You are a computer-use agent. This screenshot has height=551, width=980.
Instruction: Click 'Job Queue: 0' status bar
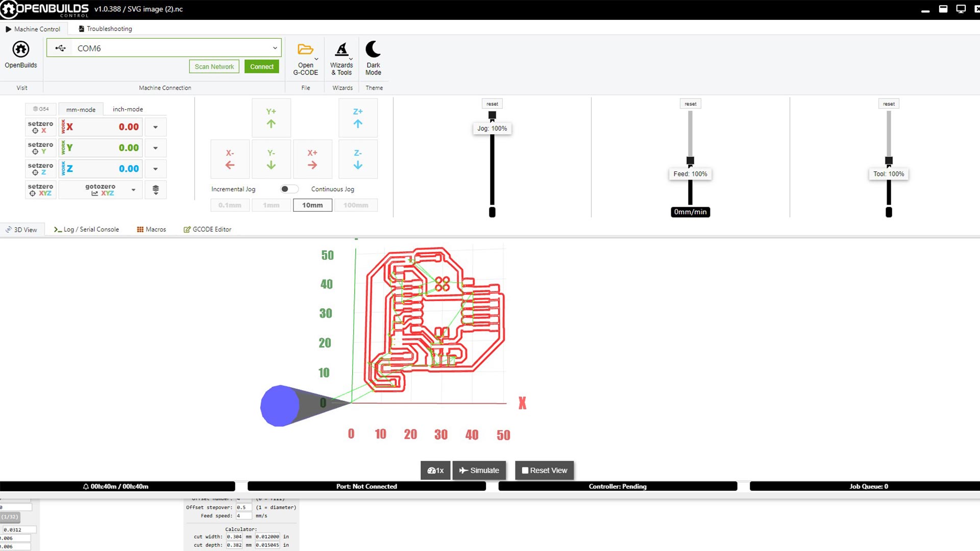(x=869, y=486)
